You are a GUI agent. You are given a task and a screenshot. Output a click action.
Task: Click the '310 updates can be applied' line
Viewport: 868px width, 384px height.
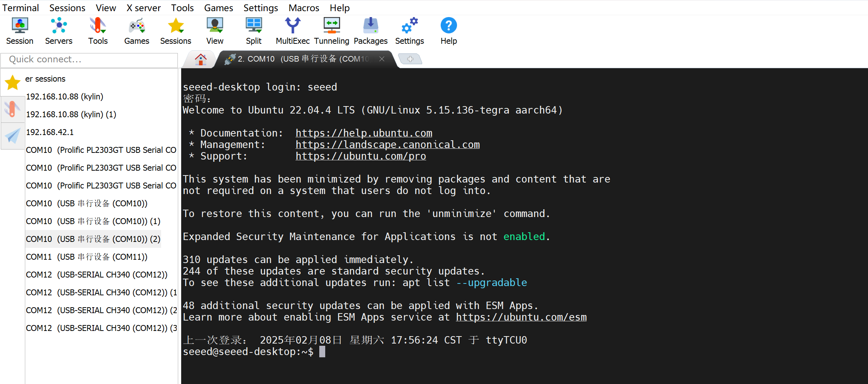pos(298,260)
